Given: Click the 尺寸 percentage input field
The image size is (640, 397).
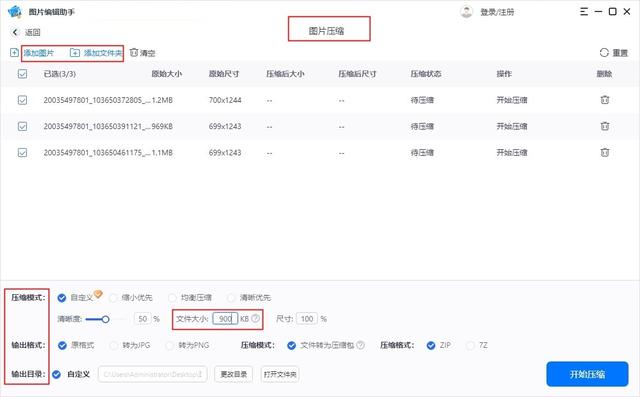Looking at the screenshot, I should (307, 319).
